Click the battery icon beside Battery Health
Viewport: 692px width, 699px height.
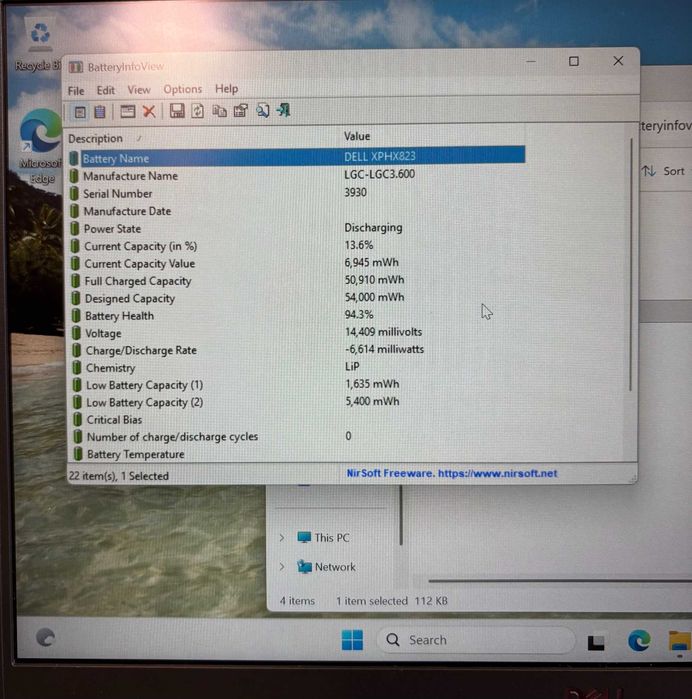click(76, 316)
